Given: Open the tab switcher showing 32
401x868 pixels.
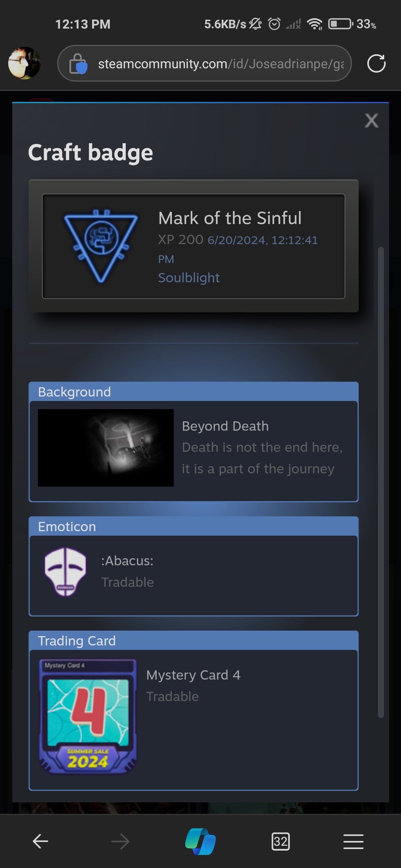Looking at the screenshot, I should click(x=281, y=841).
